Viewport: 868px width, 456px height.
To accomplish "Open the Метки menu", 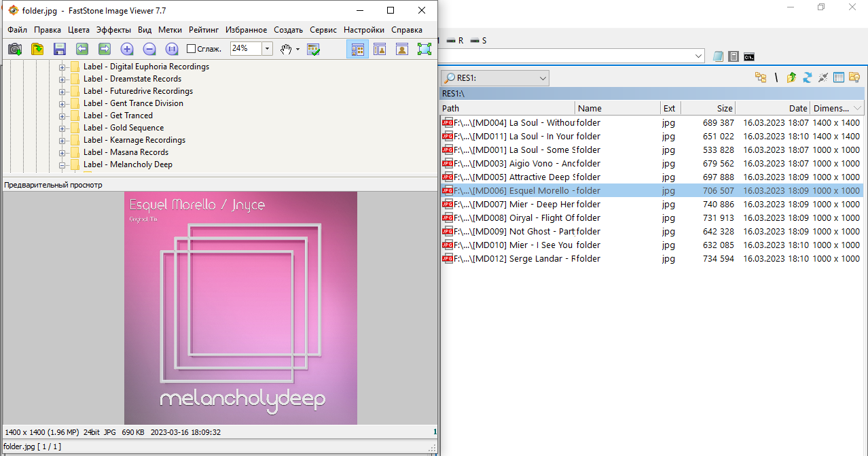I will pyautogui.click(x=170, y=30).
